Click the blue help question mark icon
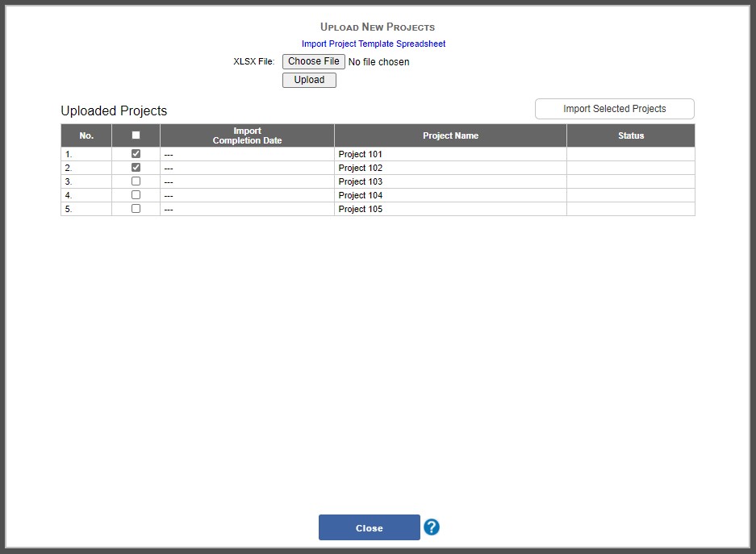This screenshot has height=554, width=756. [431, 527]
